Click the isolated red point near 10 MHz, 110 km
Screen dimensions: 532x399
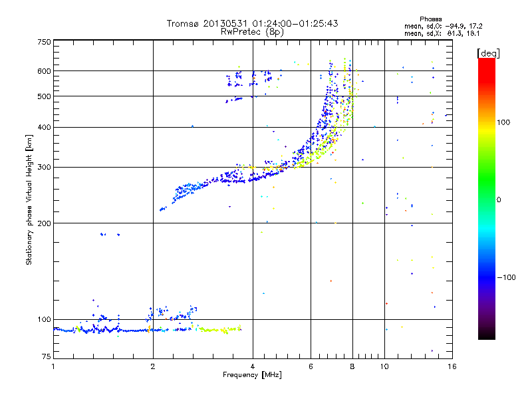(x=386, y=304)
